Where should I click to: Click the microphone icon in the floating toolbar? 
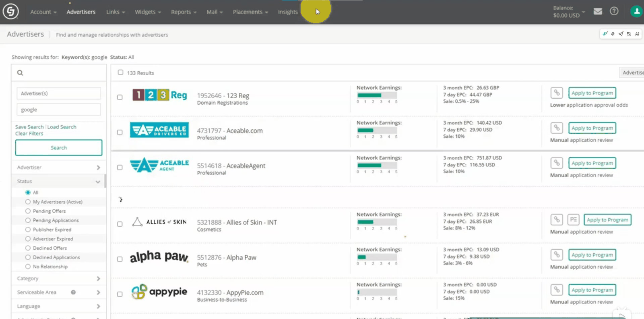(613, 34)
